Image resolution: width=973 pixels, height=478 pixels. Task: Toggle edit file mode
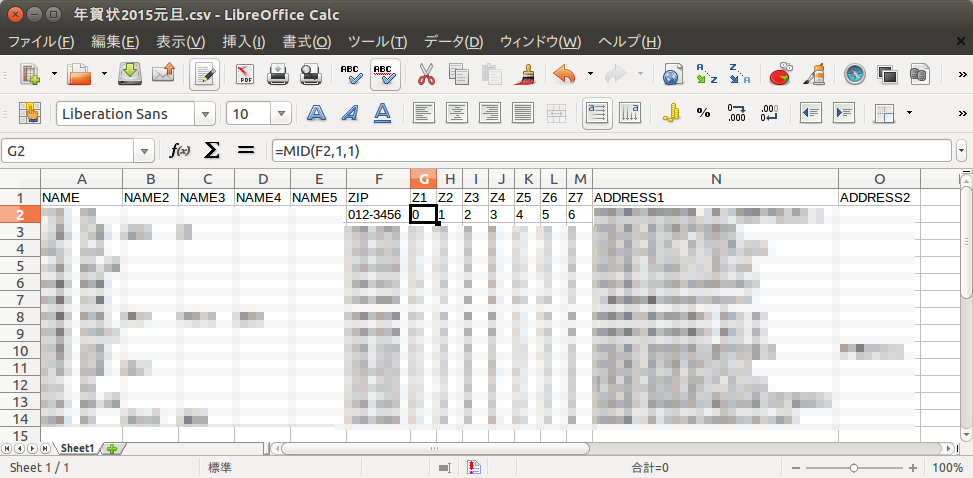pyautogui.click(x=205, y=75)
